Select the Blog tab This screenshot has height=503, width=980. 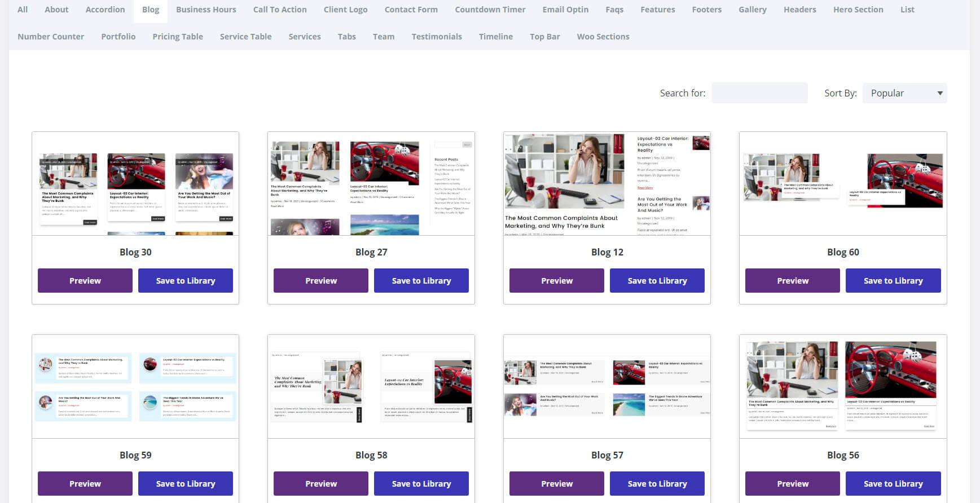[x=151, y=10]
